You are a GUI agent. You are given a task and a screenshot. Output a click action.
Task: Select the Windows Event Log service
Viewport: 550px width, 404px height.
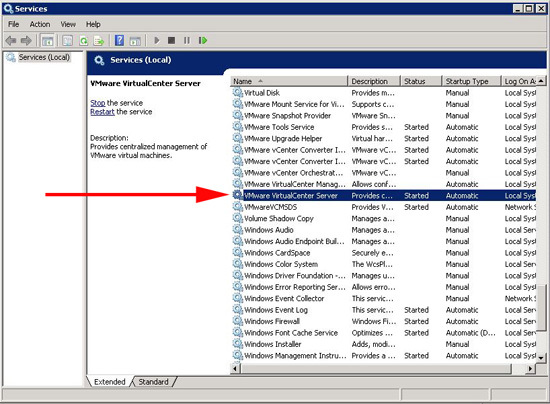[384, 310]
